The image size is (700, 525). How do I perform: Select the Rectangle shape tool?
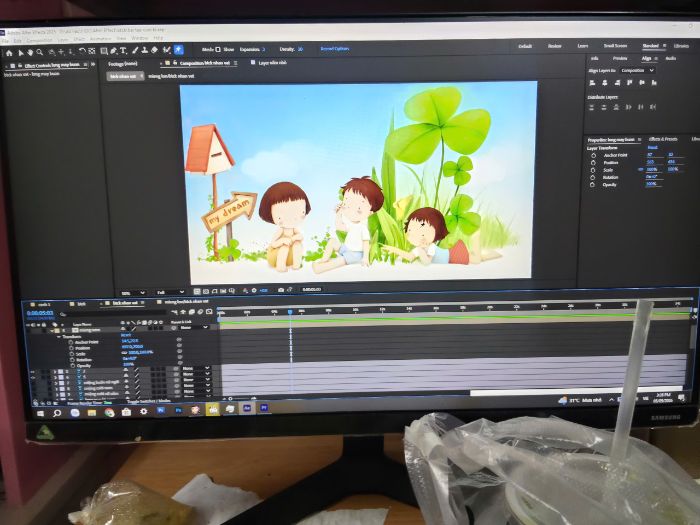(x=104, y=51)
